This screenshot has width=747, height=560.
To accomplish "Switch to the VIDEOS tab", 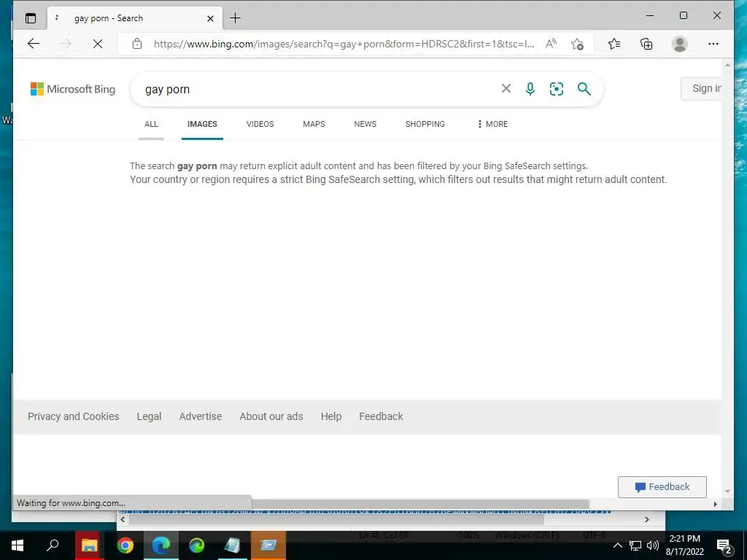I will pos(260,124).
